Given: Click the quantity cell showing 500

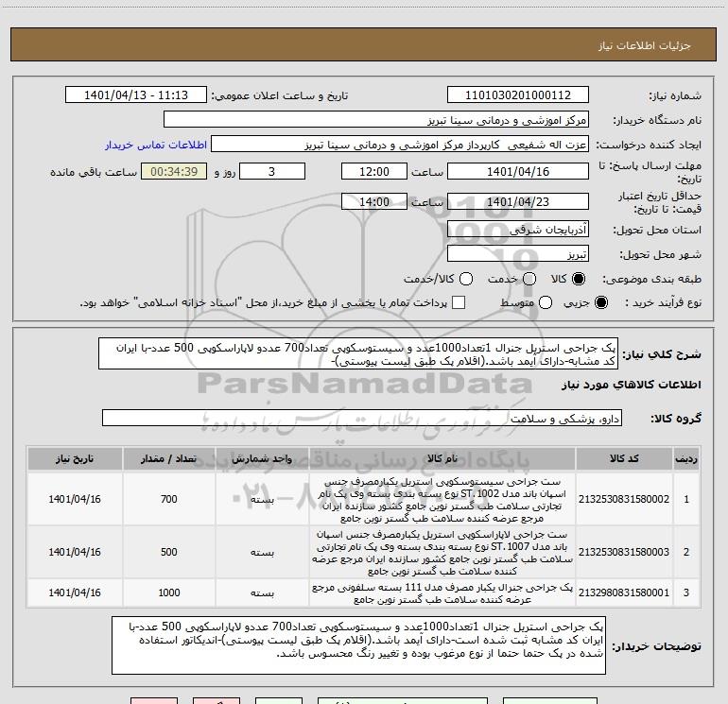Looking at the screenshot, I should pyautogui.click(x=169, y=552).
